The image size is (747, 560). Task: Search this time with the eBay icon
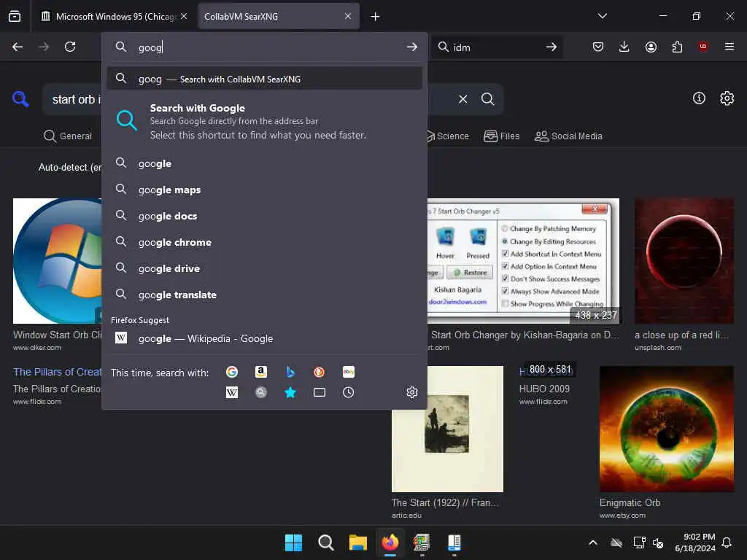(x=348, y=372)
